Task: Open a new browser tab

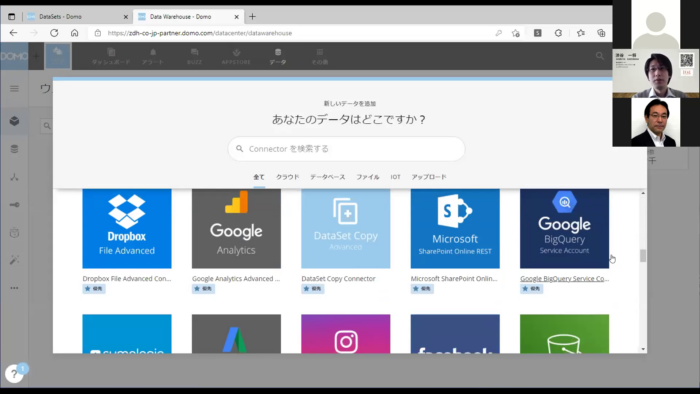Action: click(252, 17)
